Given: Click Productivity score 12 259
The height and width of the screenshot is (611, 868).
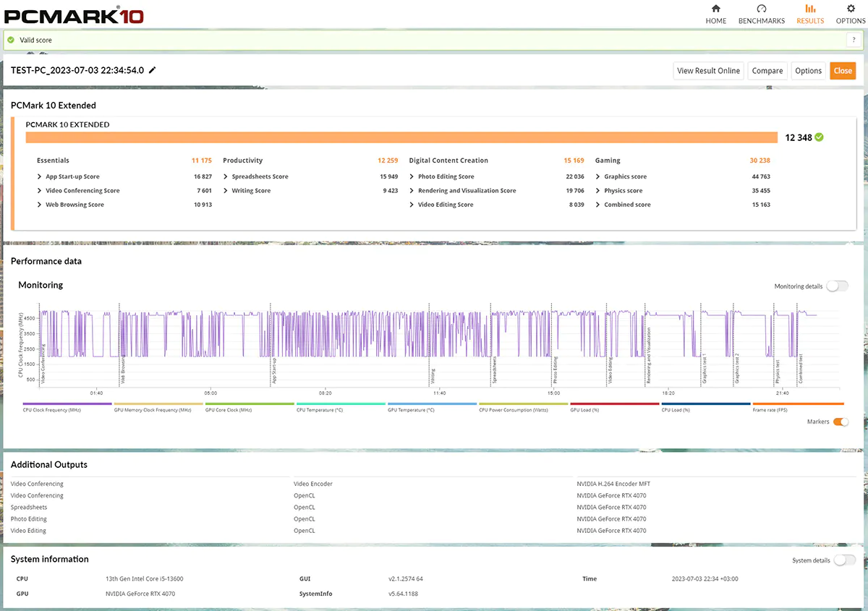Looking at the screenshot, I should click(x=388, y=161).
